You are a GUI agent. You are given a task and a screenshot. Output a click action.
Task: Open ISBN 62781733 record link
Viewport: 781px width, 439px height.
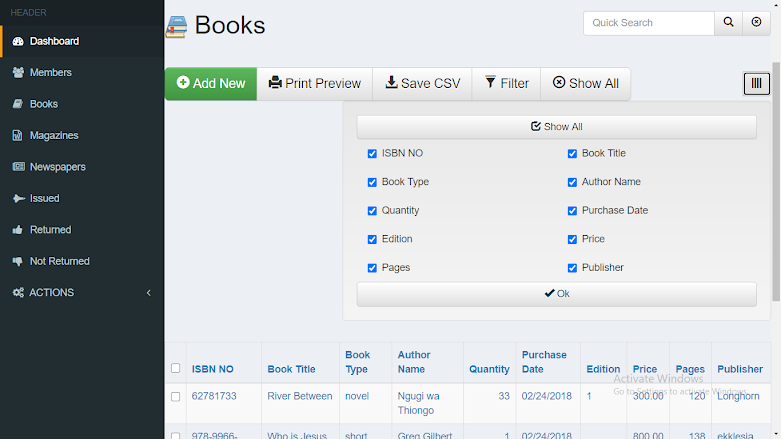point(214,396)
